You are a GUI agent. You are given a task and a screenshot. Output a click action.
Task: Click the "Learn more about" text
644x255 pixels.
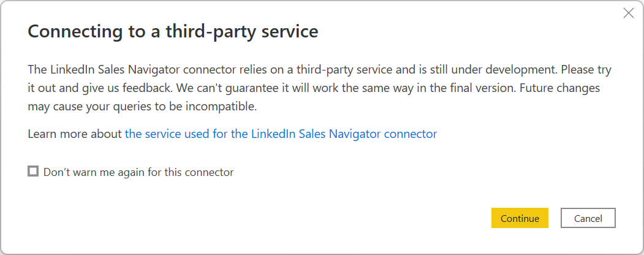pos(75,134)
